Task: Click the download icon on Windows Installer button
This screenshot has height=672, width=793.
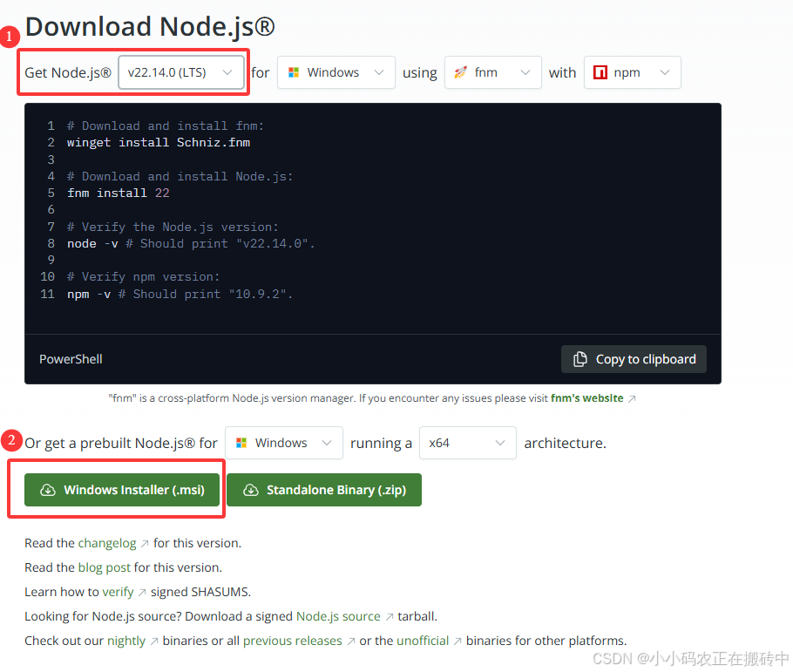Action: point(48,490)
